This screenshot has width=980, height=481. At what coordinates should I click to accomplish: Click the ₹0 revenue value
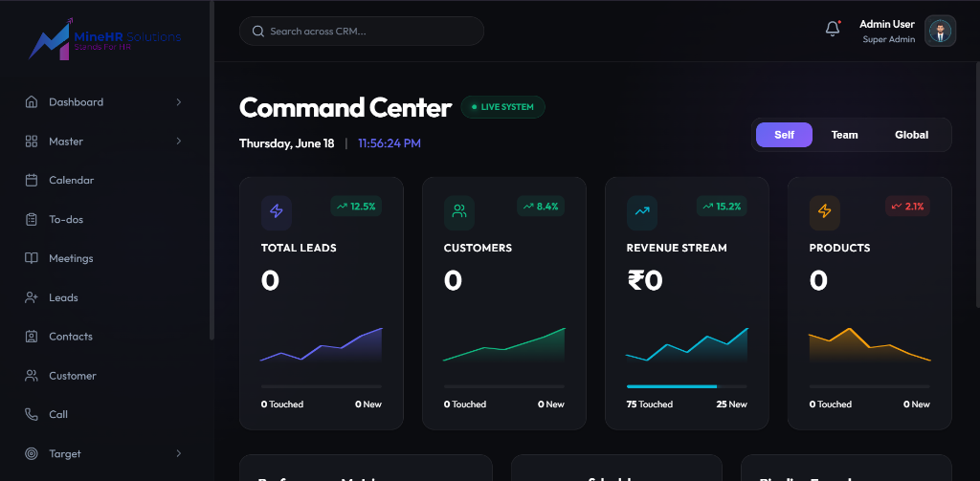tap(645, 280)
